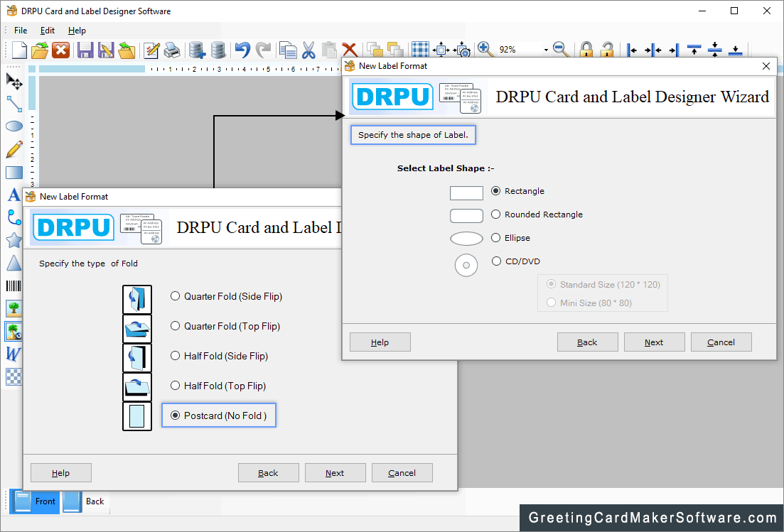Click the Align Top edges icon
The image size is (784, 532).
[694, 50]
